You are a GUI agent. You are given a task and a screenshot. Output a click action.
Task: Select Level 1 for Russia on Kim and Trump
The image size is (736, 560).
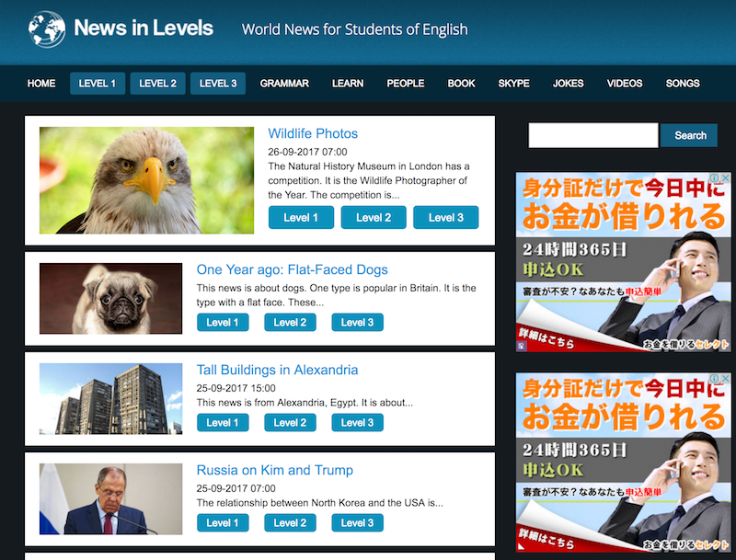pos(223,523)
